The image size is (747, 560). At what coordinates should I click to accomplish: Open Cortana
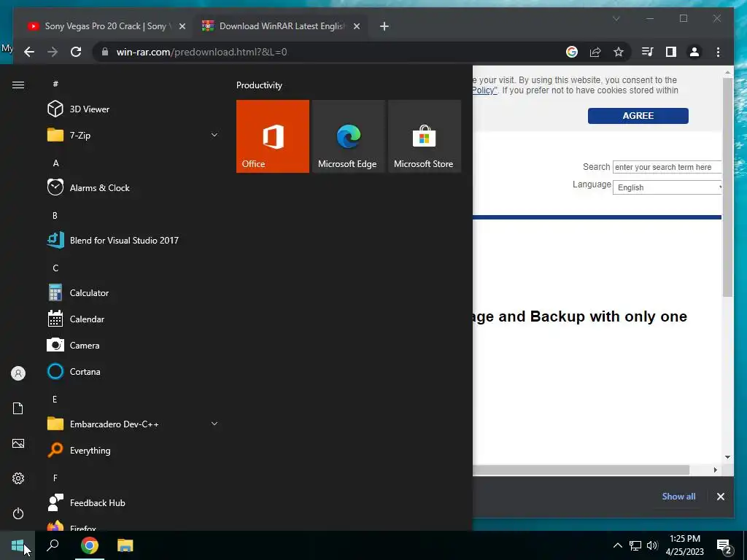[133, 371]
